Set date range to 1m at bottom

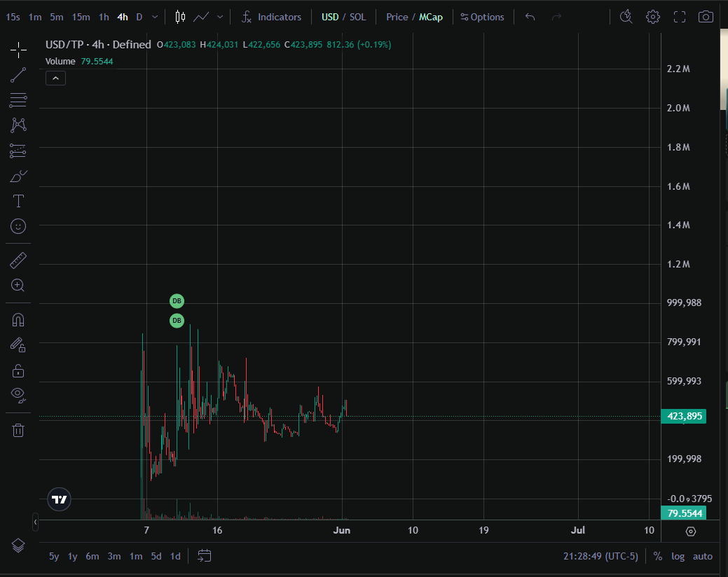(136, 556)
